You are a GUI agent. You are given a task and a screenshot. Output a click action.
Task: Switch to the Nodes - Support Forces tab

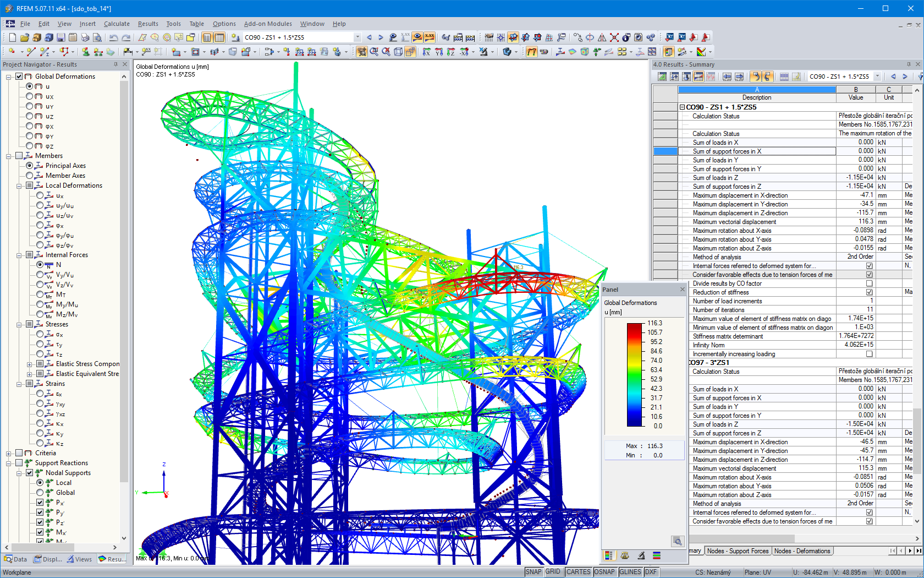click(x=737, y=551)
